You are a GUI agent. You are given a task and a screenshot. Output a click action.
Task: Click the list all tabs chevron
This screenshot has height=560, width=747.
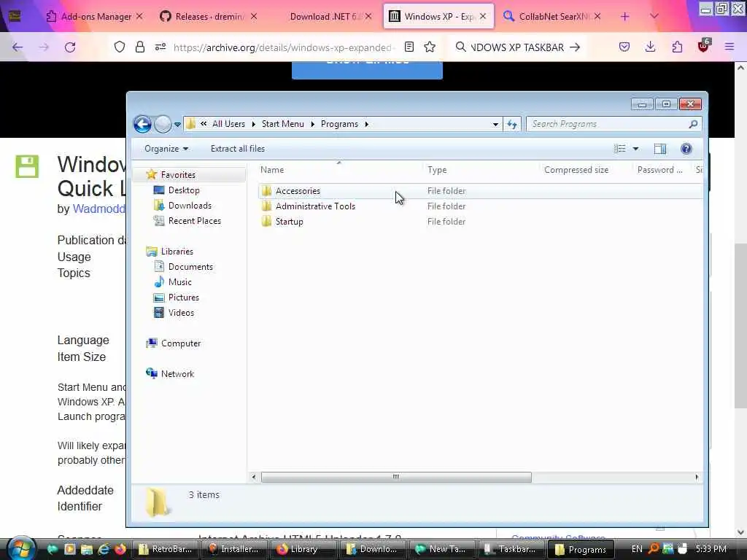(x=654, y=17)
